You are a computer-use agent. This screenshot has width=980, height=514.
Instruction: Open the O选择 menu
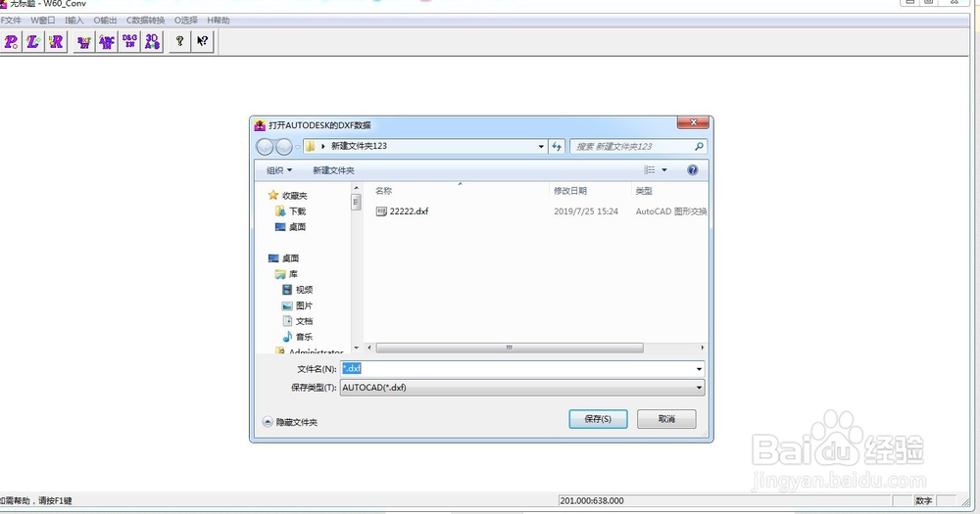pos(186,20)
